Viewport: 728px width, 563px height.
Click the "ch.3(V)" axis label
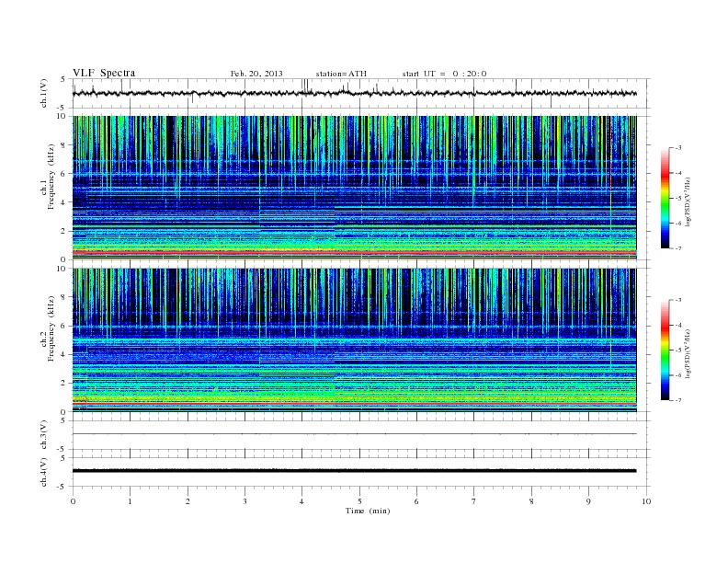click(44, 435)
